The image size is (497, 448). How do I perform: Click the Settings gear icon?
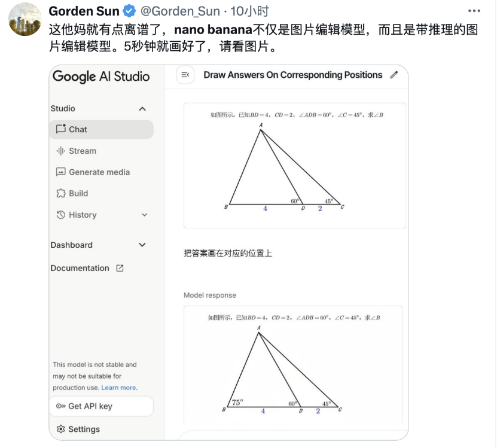tap(60, 429)
